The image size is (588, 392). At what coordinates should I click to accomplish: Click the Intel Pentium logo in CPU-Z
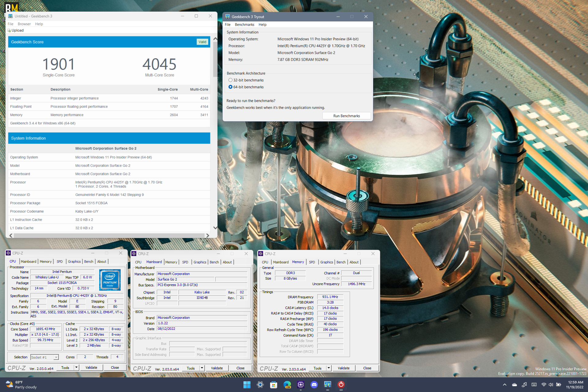point(110,280)
